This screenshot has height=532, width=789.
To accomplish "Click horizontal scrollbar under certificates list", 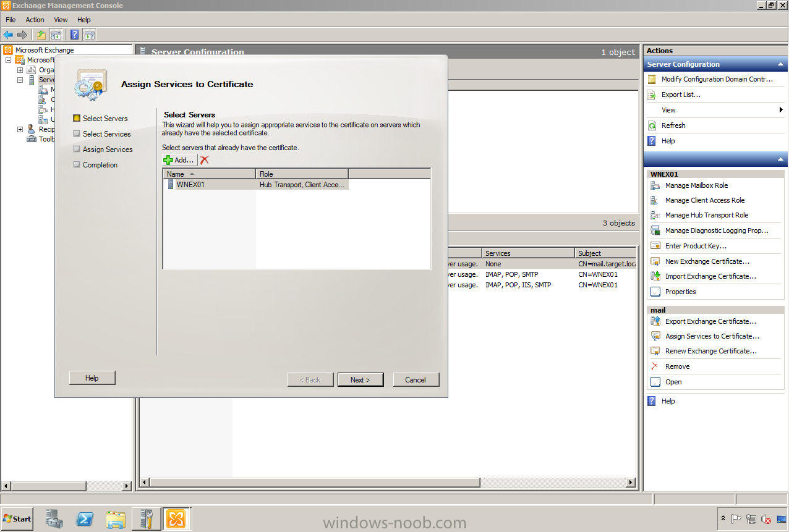I will [x=315, y=482].
